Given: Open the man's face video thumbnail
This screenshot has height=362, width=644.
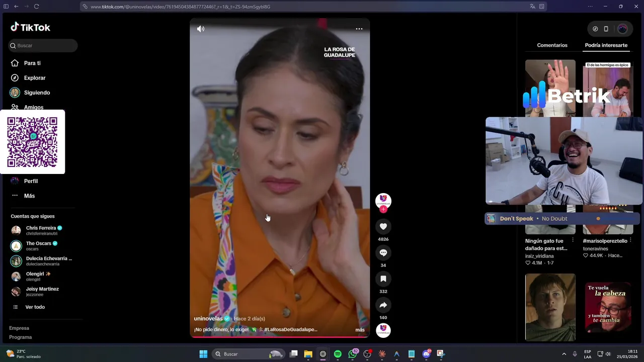Looking at the screenshot, I should (x=550, y=307).
